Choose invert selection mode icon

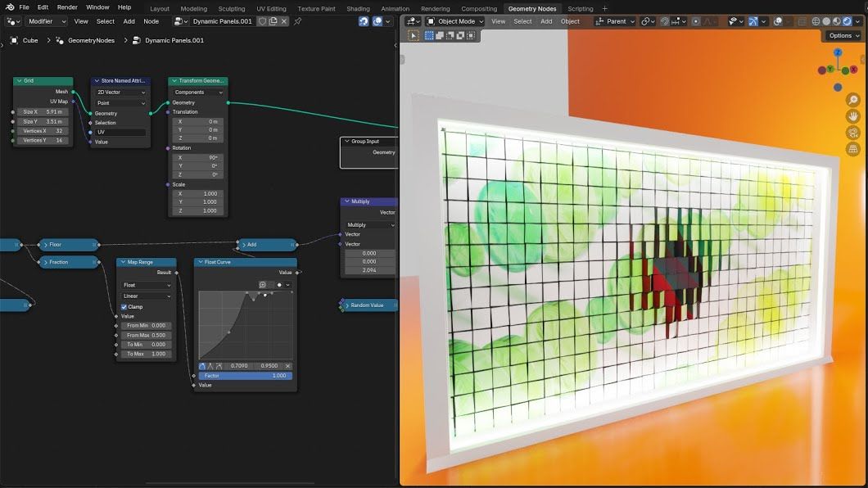460,35
